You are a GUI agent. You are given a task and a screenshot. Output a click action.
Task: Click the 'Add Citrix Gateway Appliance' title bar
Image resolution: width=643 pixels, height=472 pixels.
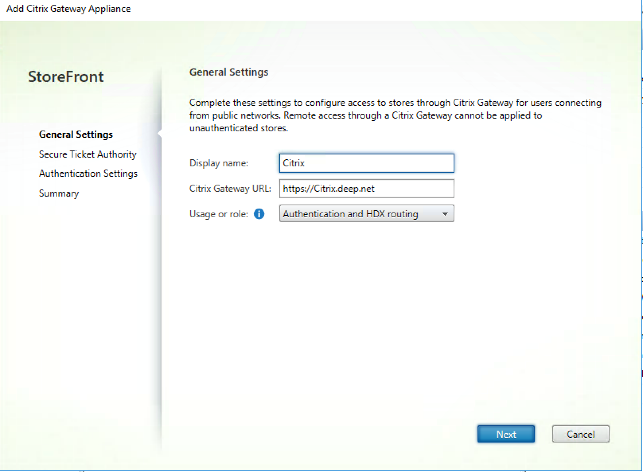coord(70,9)
